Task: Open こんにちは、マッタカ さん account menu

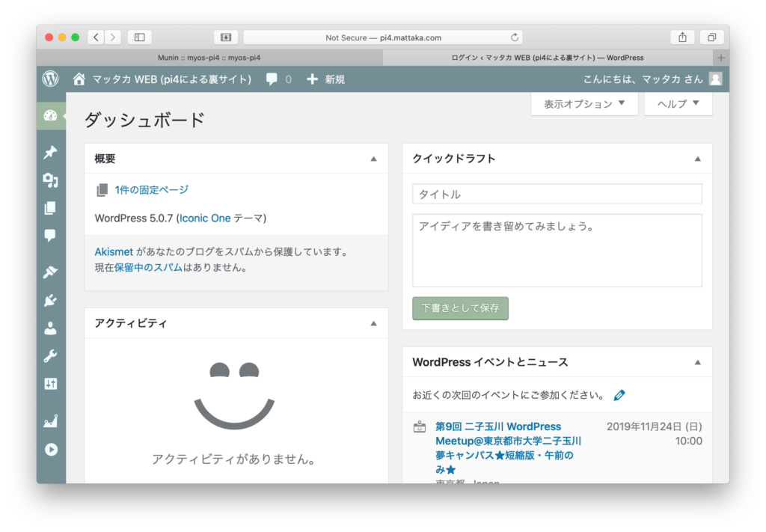Action: [x=643, y=79]
